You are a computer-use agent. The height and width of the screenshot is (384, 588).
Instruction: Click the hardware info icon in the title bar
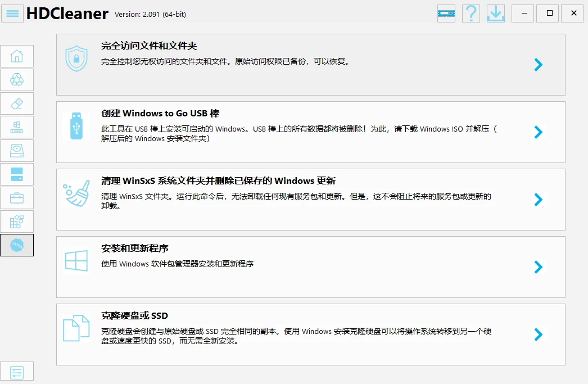tap(446, 13)
